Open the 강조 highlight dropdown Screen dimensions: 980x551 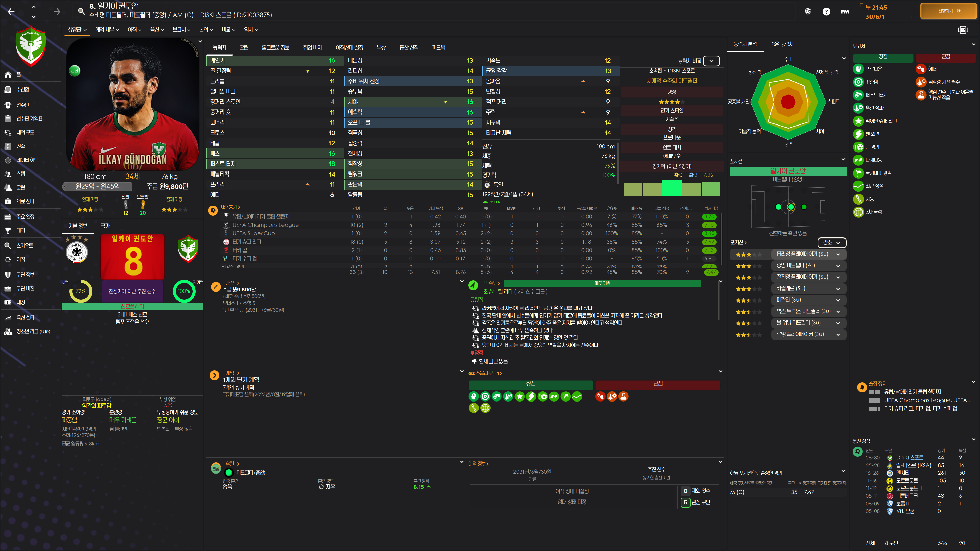coord(831,242)
